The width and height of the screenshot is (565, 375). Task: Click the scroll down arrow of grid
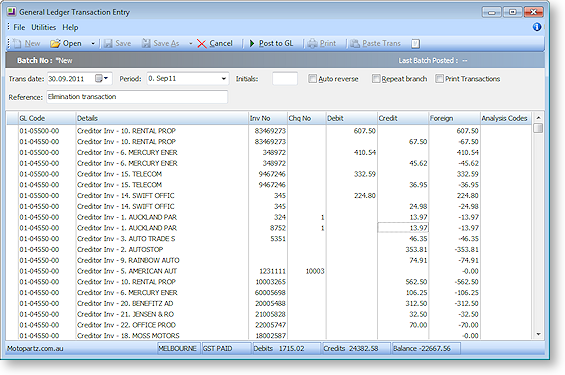tap(538, 334)
